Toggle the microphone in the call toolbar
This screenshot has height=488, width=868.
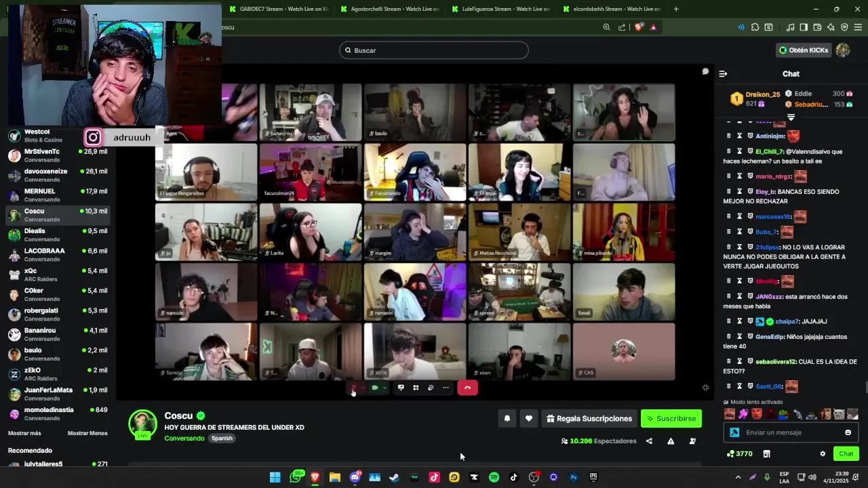(x=353, y=388)
